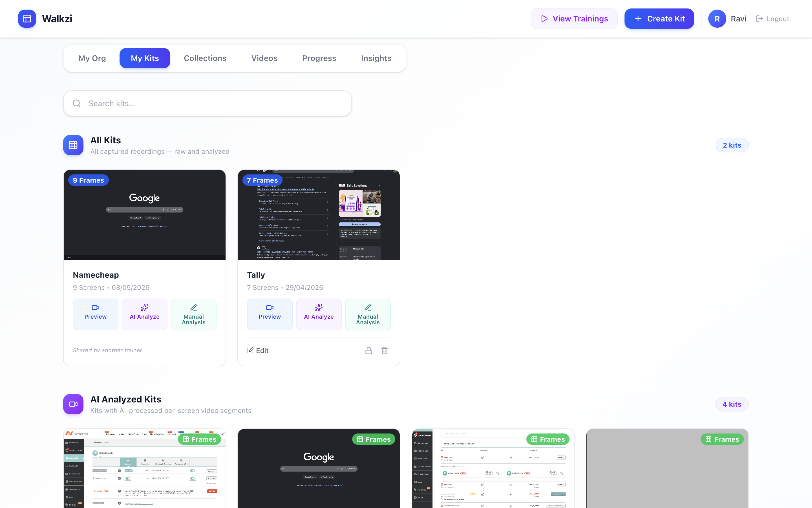Viewport: 812px width, 508px height.
Task: Open the Tally kit thumbnail
Action: click(x=319, y=215)
